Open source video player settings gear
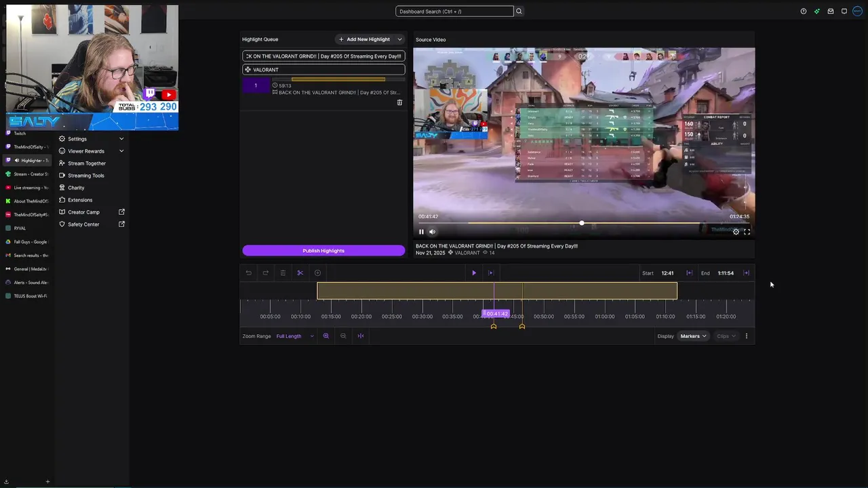Viewport: 868px width, 488px height. (736, 232)
